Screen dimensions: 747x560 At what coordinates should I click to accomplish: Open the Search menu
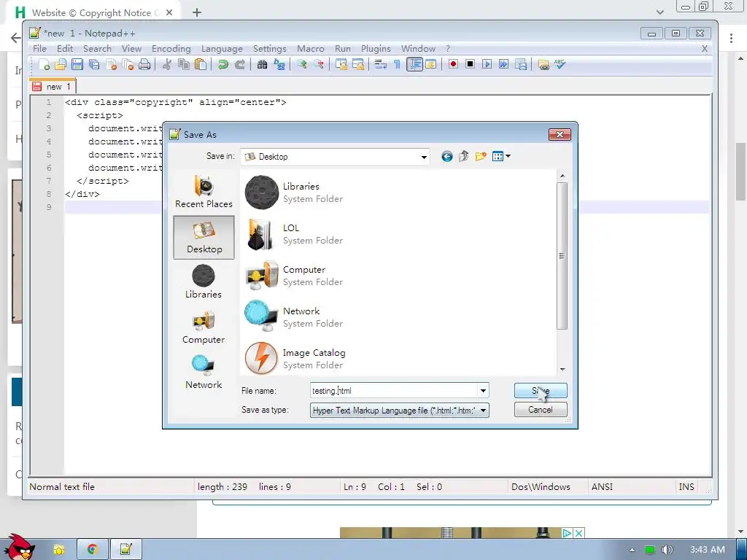tap(97, 49)
